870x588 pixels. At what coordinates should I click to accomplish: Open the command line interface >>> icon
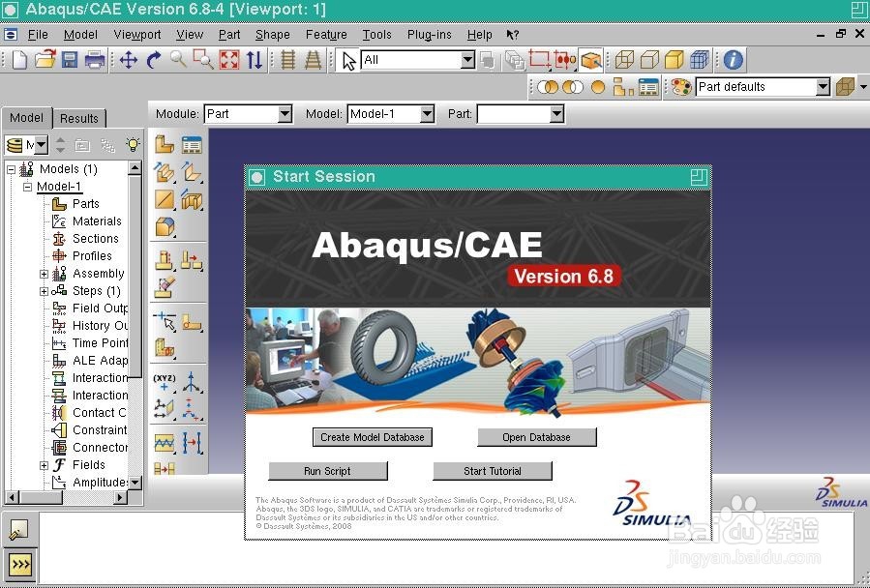(x=20, y=565)
